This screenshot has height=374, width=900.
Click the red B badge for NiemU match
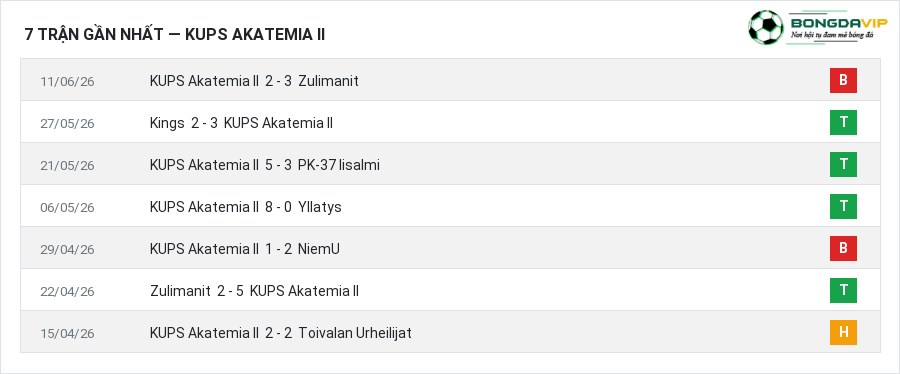point(843,248)
